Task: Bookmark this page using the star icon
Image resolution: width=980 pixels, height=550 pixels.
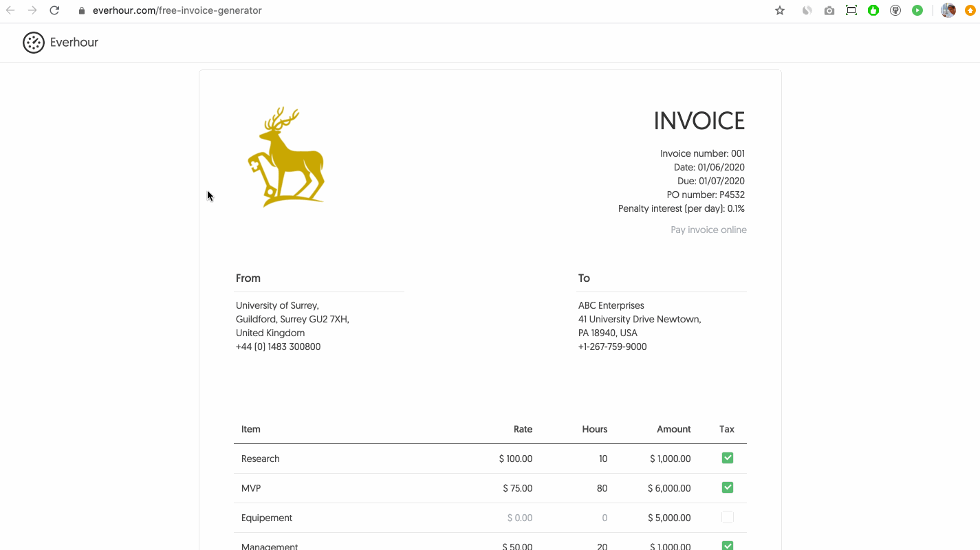Action: click(779, 10)
